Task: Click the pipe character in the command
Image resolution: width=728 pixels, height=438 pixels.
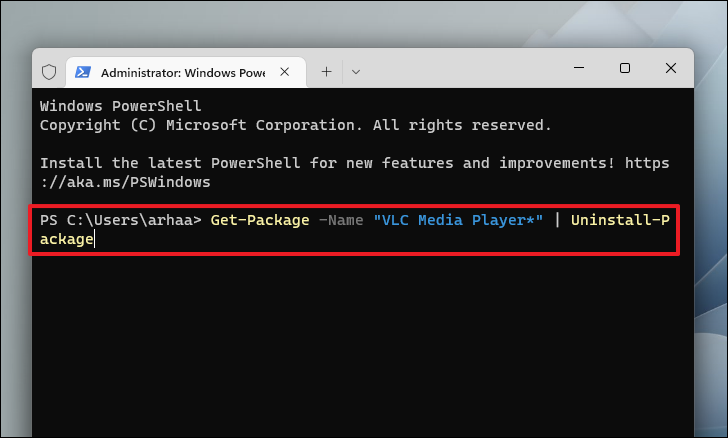Action: click(557, 220)
